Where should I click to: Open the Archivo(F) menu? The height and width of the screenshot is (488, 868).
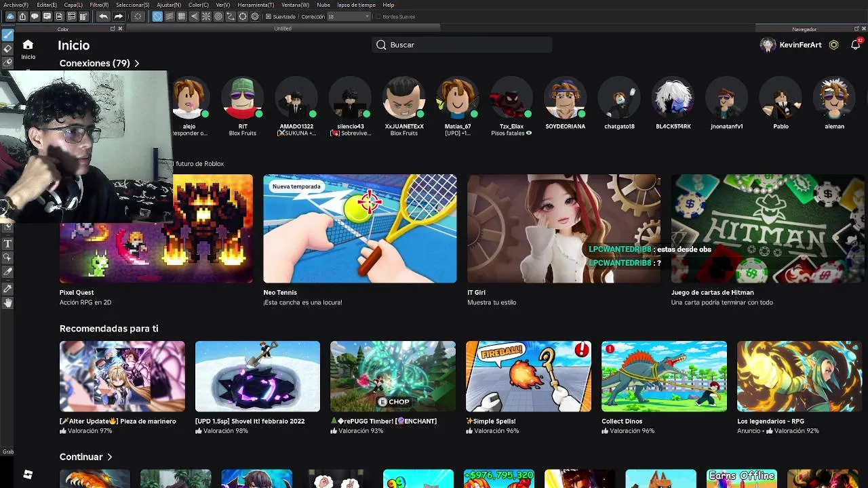[16, 5]
